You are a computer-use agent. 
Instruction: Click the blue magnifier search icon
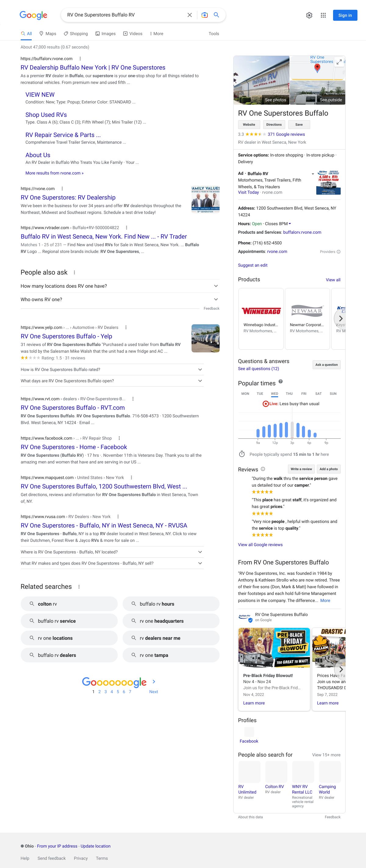tap(217, 15)
